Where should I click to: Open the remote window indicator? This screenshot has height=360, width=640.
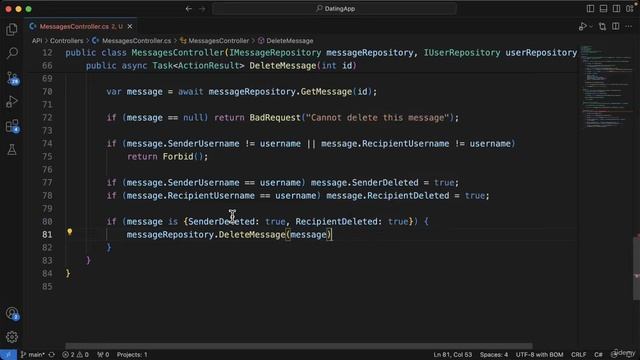coord(8,355)
